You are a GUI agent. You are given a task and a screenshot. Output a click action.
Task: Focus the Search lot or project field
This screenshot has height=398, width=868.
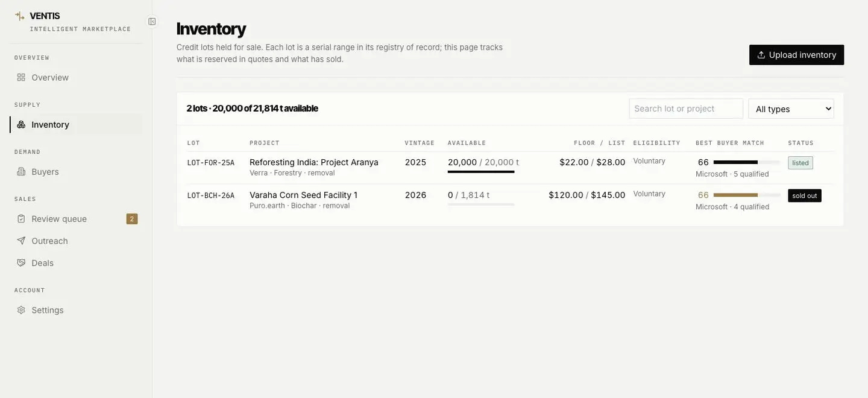click(686, 109)
